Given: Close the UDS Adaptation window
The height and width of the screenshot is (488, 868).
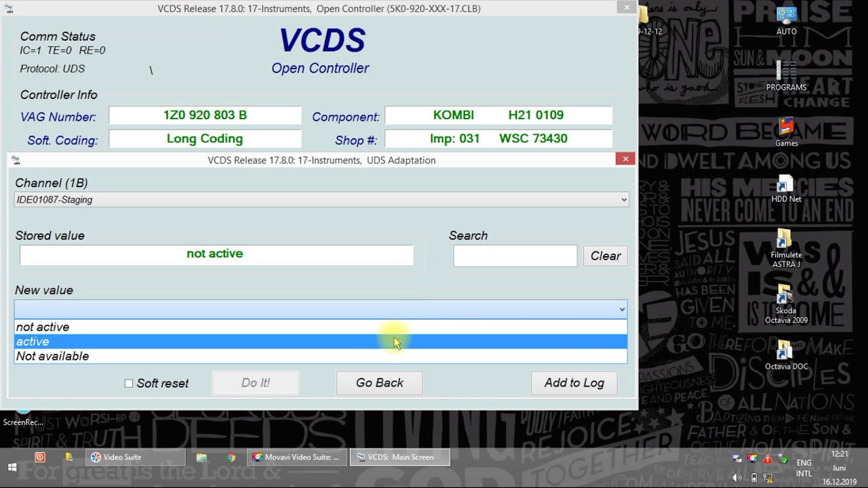Looking at the screenshot, I should tap(625, 159).
